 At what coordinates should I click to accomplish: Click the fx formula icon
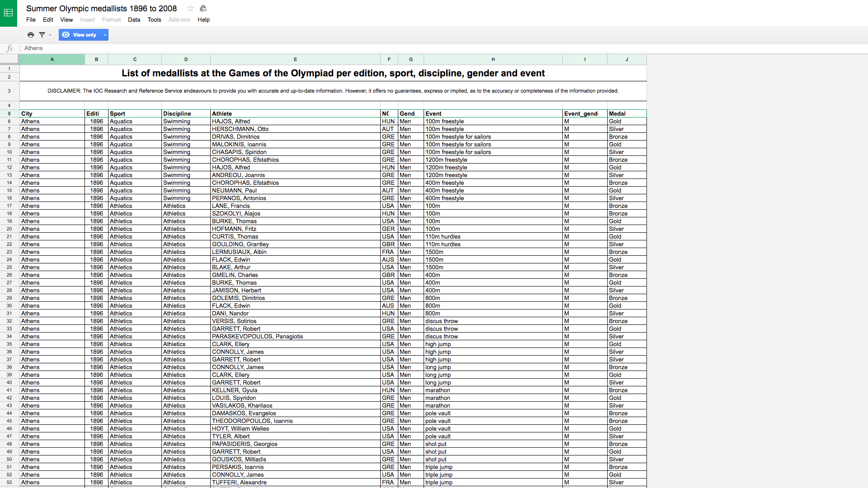9,48
